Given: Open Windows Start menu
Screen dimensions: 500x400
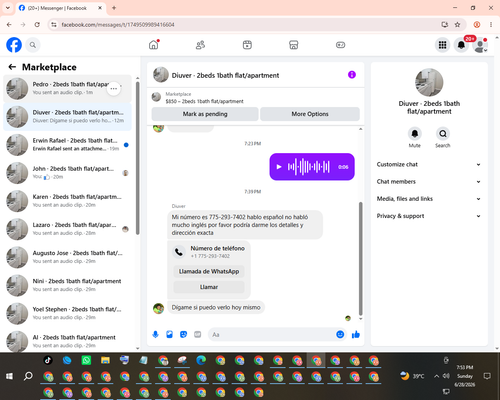Looking at the screenshot, I should [x=9, y=376].
